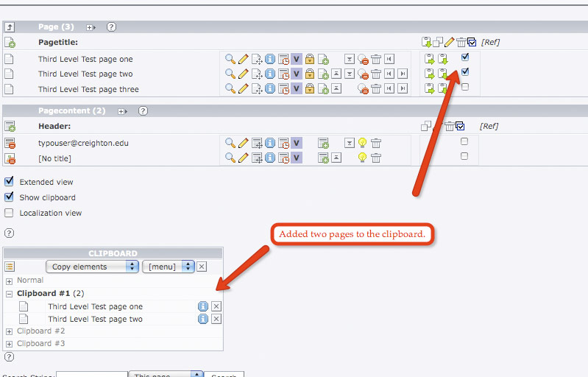Image resolution: width=588 pixels, height=377 pixels.
Task: Move Third Level Test page one down
Action: click(350, 59)
